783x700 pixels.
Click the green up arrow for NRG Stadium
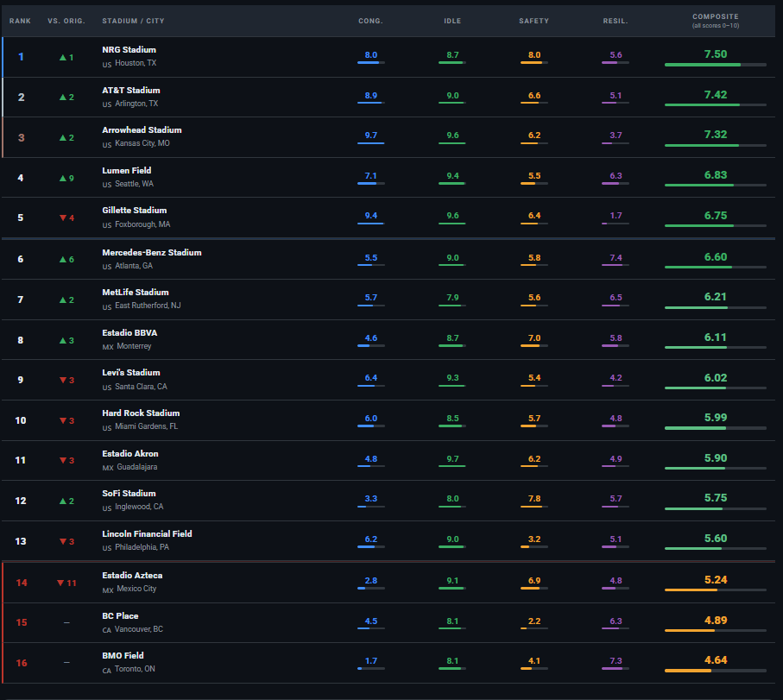[x=63, y=58]
